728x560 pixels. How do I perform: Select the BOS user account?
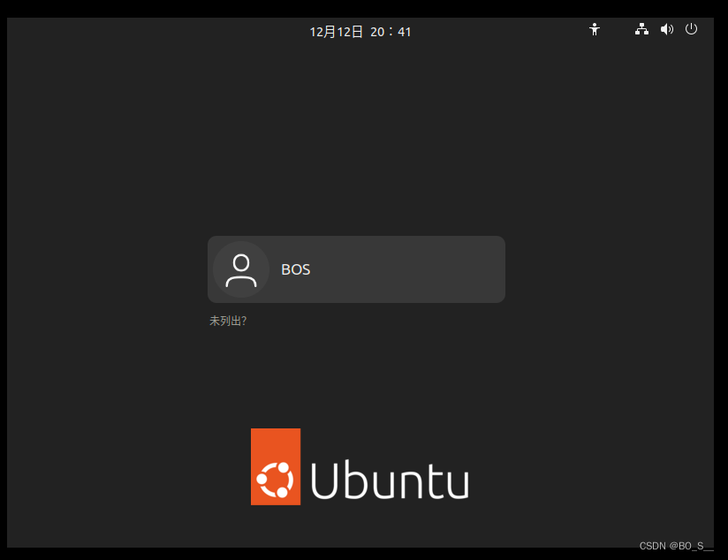pos(356,269)
